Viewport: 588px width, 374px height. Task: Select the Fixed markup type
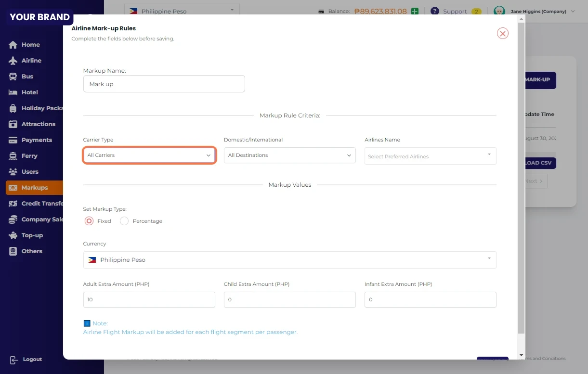(x=89, y=221)
